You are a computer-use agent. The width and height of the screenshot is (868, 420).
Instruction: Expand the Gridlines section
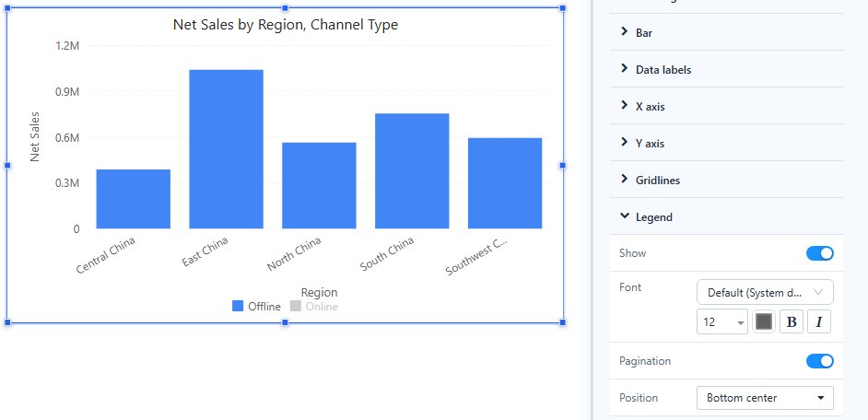726,180
